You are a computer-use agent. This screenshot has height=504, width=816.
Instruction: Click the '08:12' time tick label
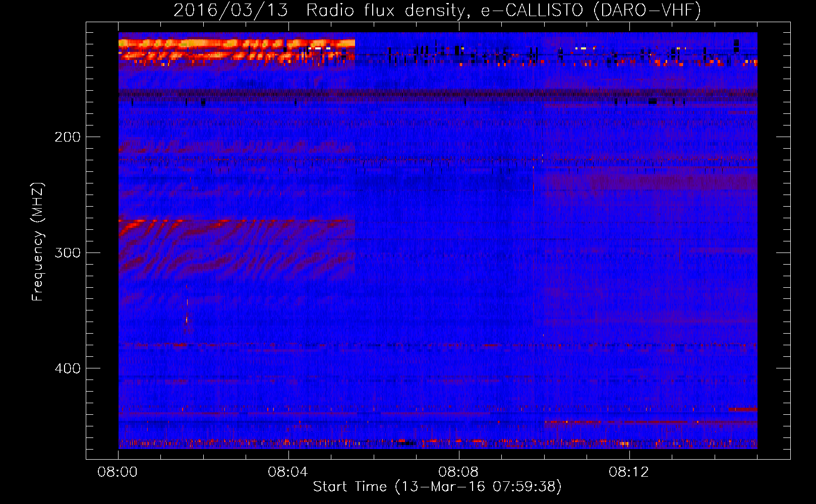tap(628, 472)
